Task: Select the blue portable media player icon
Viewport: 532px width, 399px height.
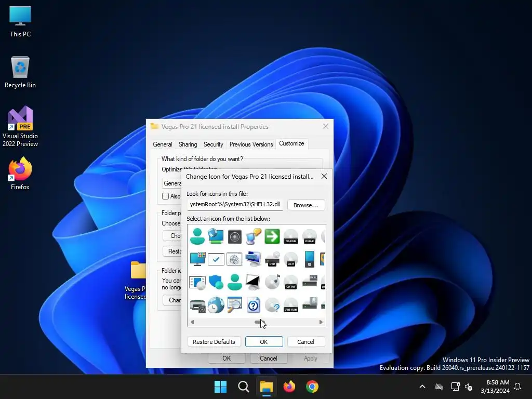Action: coord(310,259)
